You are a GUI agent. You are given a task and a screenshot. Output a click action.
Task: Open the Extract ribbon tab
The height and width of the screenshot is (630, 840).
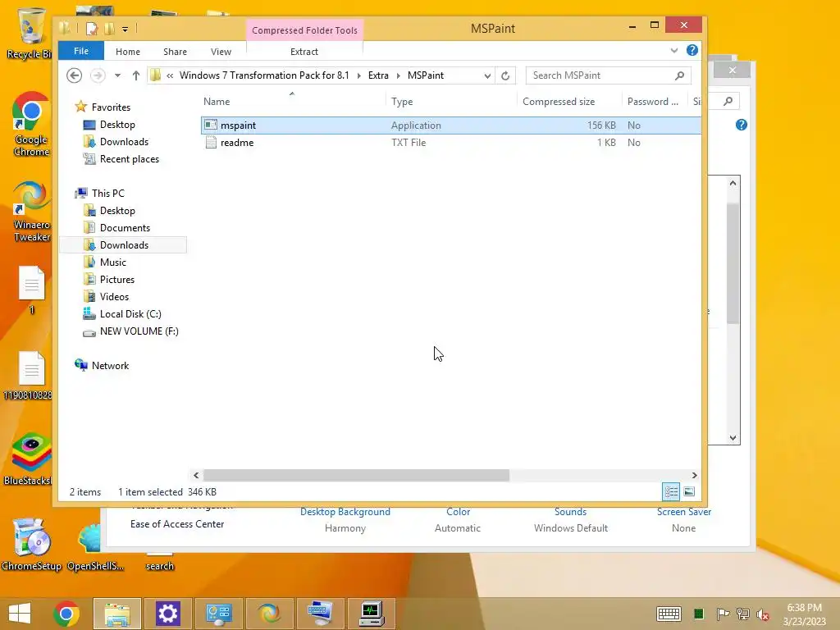304,52
